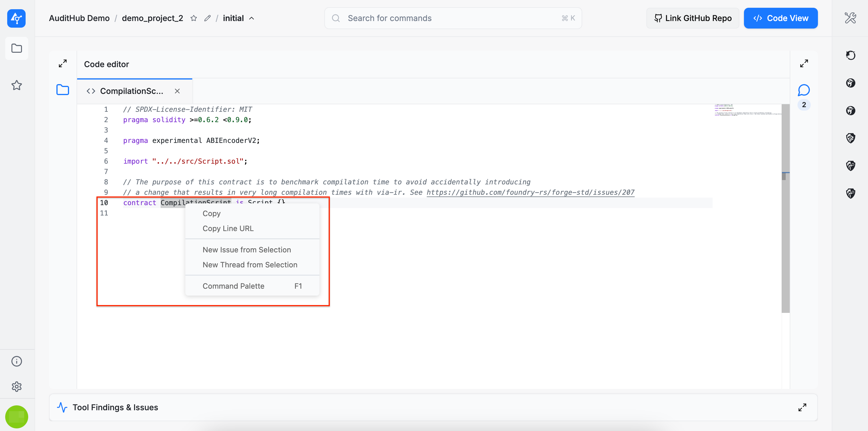Open tools wrench icon top right
868x431 pixels.
click(x=850, y=18)
